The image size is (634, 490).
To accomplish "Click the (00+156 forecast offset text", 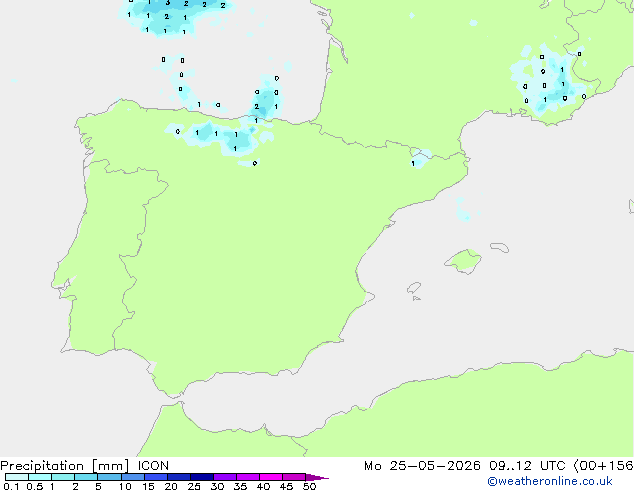I will coord(603,466).
